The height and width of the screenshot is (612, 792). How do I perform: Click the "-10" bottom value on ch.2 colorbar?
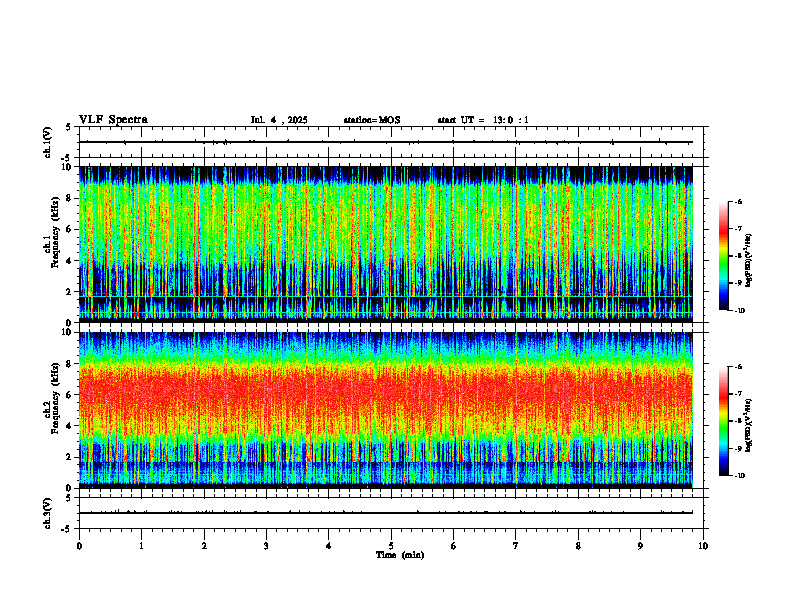pyautogui.click(x=739, y=475)
